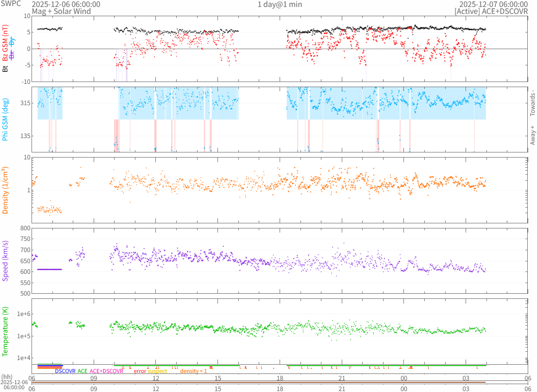Screen dimensions: 537x392
Task: Click the blue DSCOVR legend entry
Action: pos(65,371)
